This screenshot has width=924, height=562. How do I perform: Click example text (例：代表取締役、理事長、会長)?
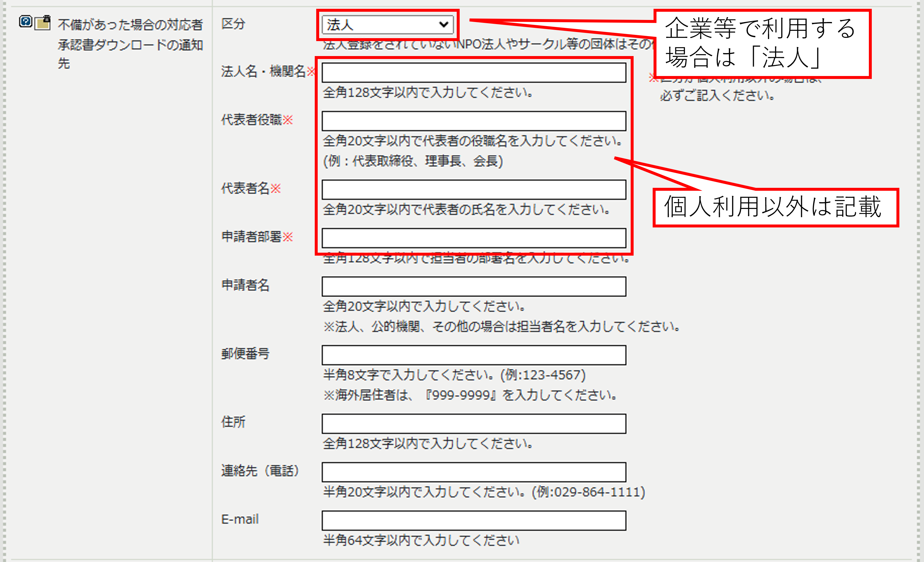click(x=413, y=161)
